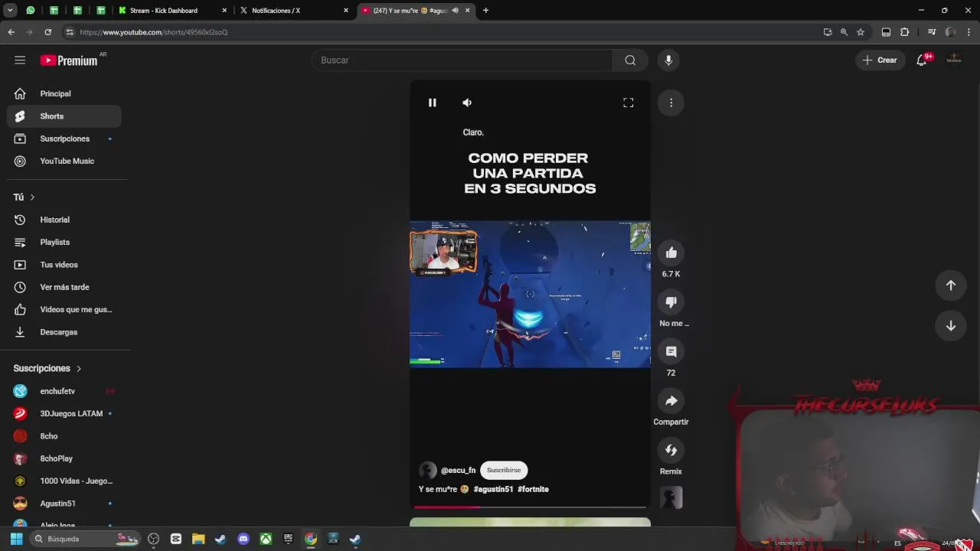Viewport: 980px width, 551px height.
Task: Open Videos que me gustan list
Action: point(64,309)
